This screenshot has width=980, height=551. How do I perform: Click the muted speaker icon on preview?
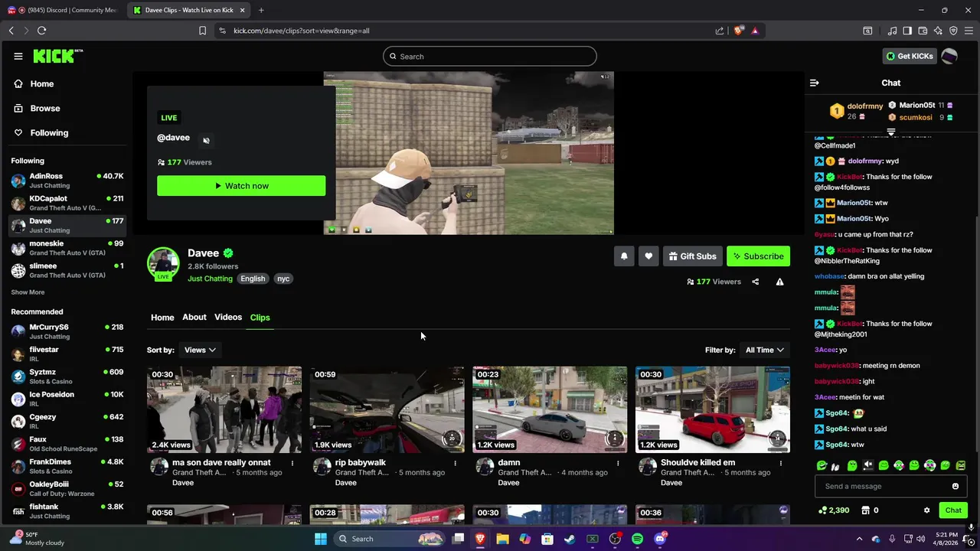[206, 140]
